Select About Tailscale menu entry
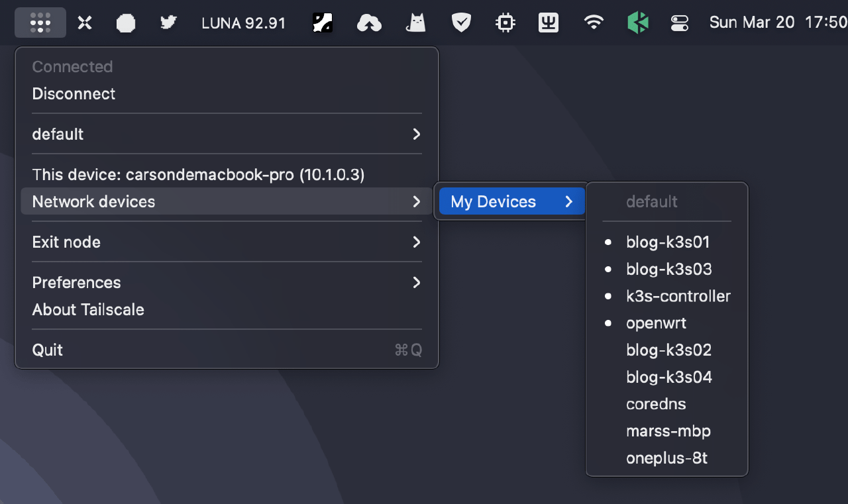Viewport: 848px width, 504px height. tap(88, 309)
